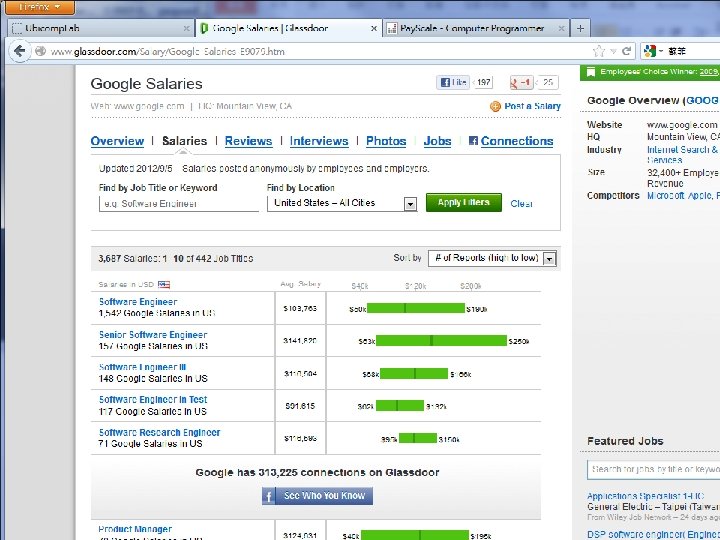Open the Software Research Engineer link

coord(159,433)
